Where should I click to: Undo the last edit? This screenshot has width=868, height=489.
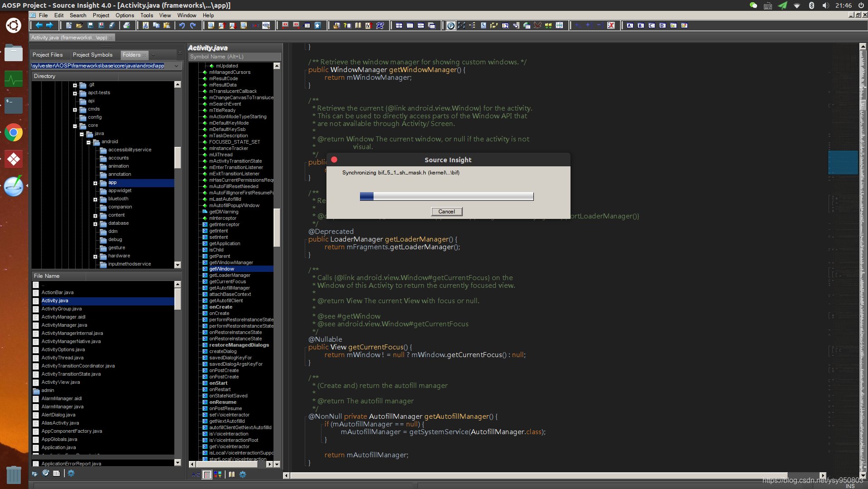point(182,25)
